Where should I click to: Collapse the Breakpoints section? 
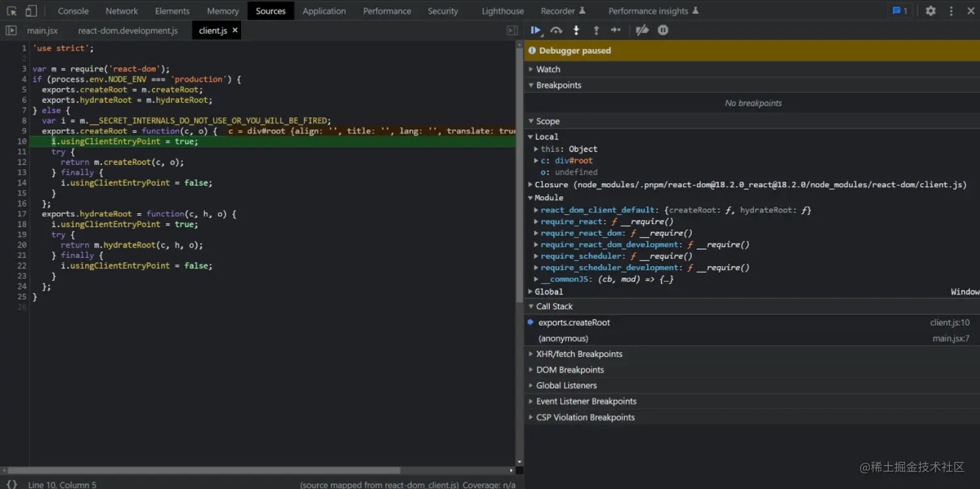coord(752,85)
